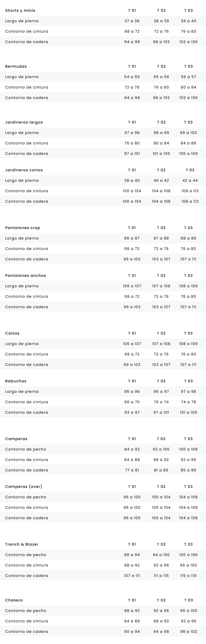Select the 93 a 97 Babuchas hip value
Image resolution: width=206 pixels, height=644 pixels.
tap(132, 412)
